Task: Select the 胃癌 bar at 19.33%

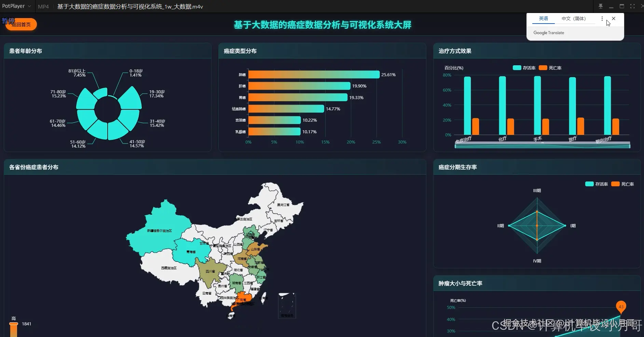Action: point(298,97)
